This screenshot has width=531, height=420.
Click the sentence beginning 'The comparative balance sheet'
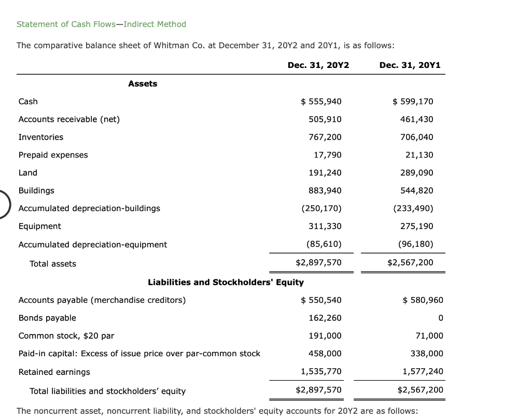pyautogui.click(x=205, y=46)
